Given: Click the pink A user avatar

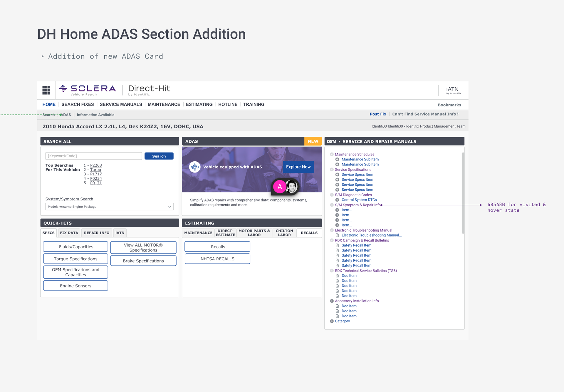Looking at the screenshot, I should click(280, 187).
